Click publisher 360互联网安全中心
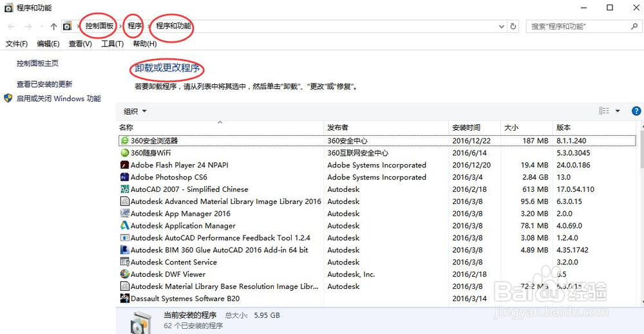 (x=357, y=153)
